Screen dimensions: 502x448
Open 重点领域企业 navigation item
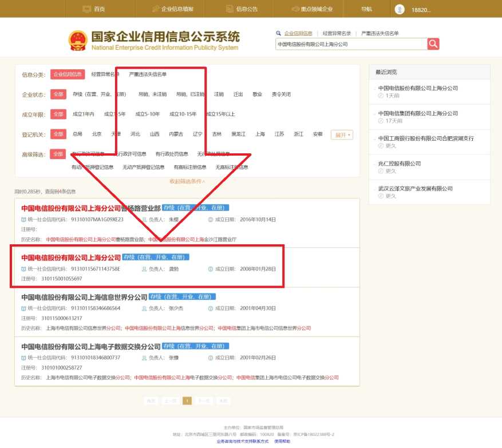(317, 9)
